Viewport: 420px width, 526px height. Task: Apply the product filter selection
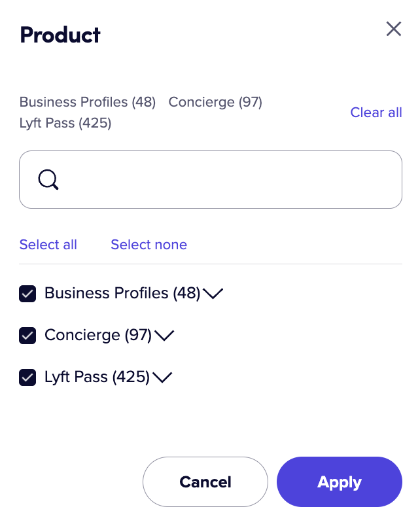click(340, 482)
